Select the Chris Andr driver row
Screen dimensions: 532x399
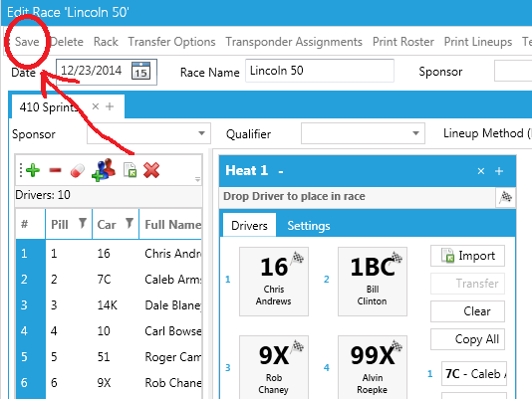(109, 254)
